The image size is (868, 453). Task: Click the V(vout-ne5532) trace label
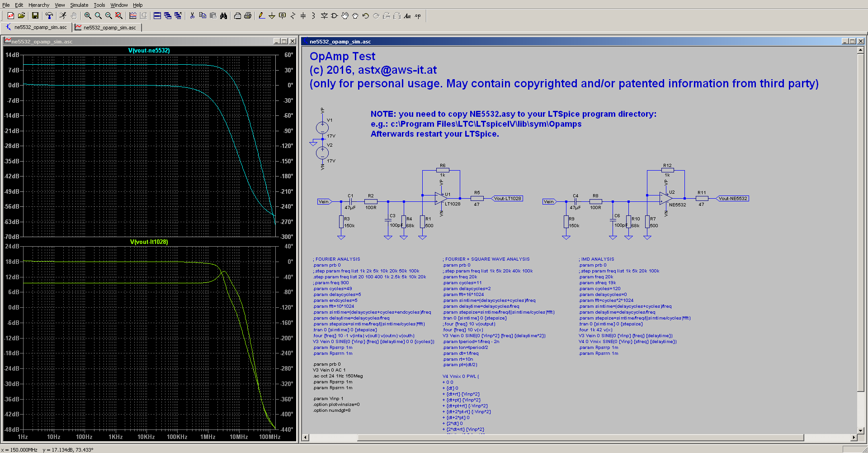[x=149, y=50]
